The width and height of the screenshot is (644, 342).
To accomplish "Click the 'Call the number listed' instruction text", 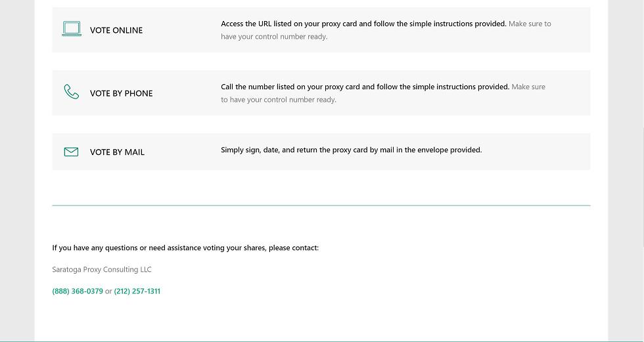I will 365,87.
